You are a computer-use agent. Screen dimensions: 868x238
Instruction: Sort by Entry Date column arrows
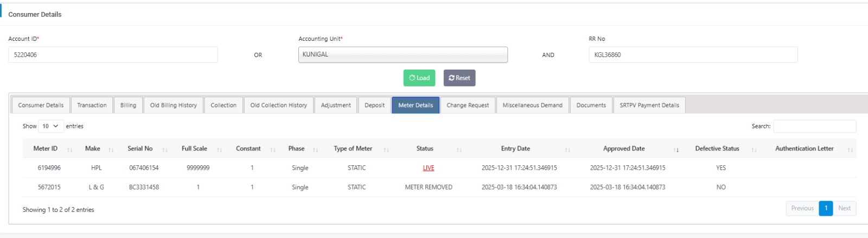567,149
